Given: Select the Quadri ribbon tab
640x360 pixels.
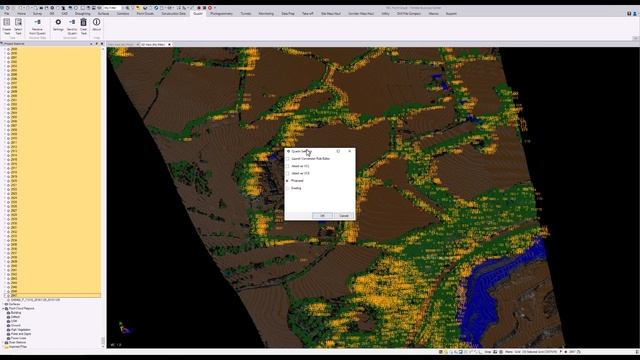Looking at the screenshot, I should pos(198,13).
